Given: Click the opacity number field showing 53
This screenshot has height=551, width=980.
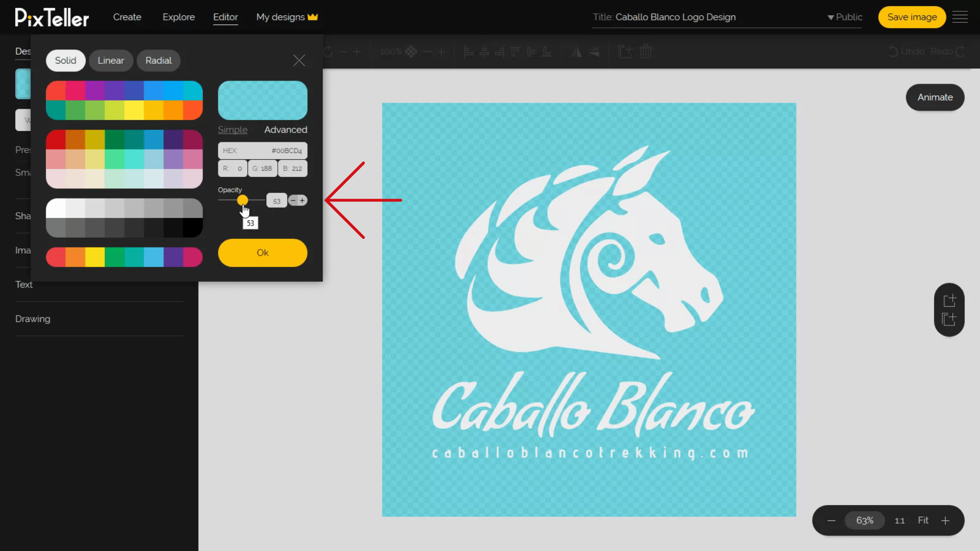Looking at the screenshot, I should (x=277, y=201).
